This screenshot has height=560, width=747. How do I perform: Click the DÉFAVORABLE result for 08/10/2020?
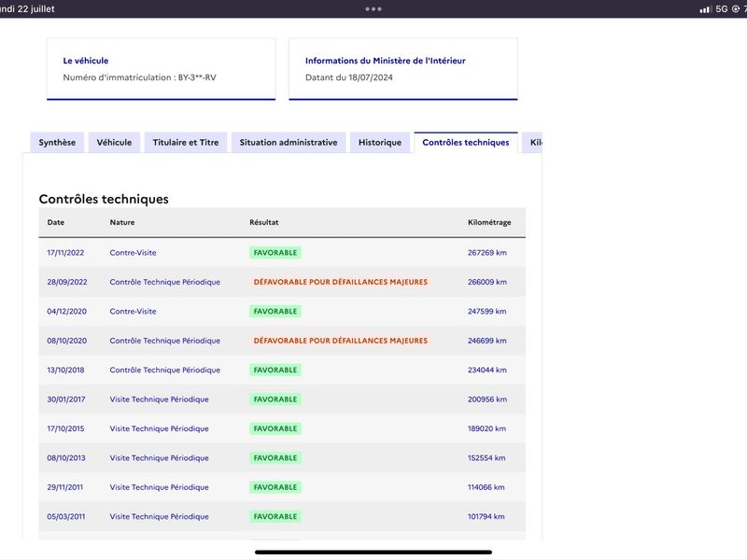pos(341,341)
